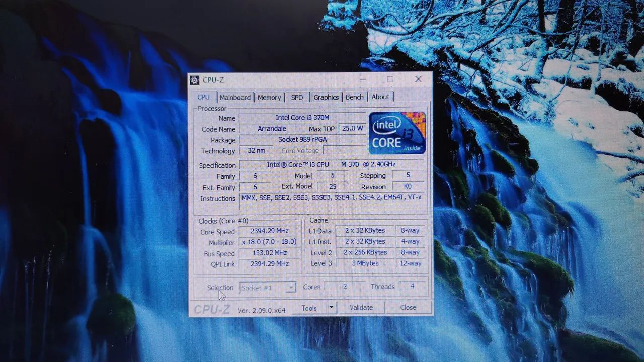Click the Cores count value 2

click(x=345, y=286)
